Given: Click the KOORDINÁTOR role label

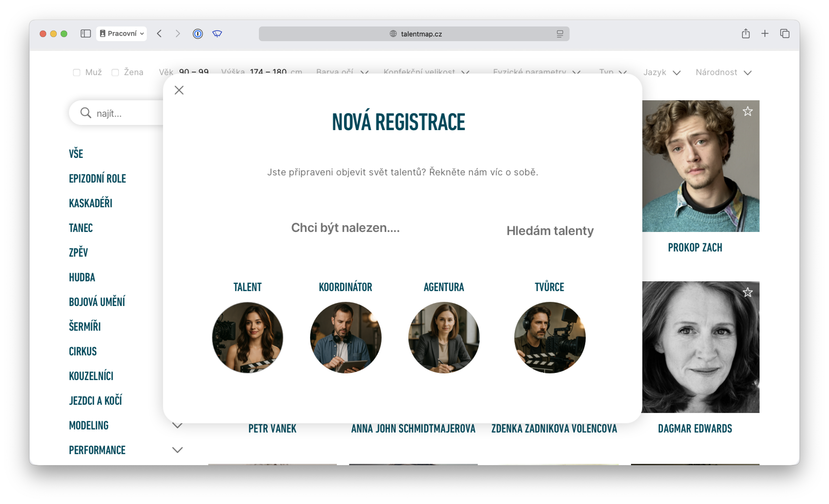Looking at the screenshot, I should coord(346,287).
